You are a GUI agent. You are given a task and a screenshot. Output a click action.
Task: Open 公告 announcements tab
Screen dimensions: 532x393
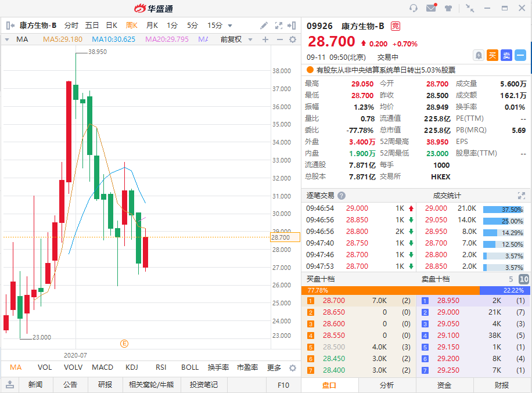click(x=70, y=384)
